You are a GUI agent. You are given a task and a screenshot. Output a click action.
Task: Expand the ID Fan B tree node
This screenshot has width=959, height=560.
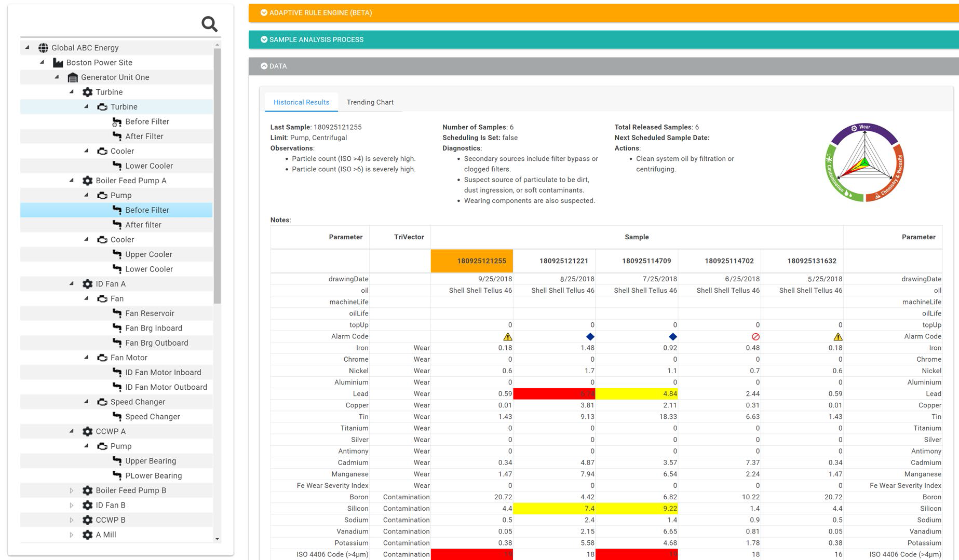(x=72, y=505)
